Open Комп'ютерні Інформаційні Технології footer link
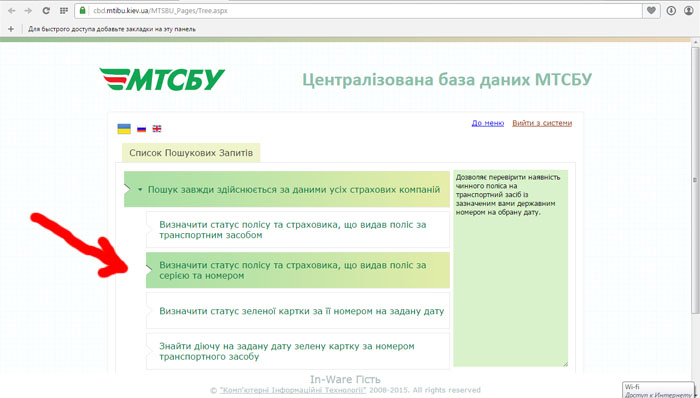700x398 pixels. (293, 390)
